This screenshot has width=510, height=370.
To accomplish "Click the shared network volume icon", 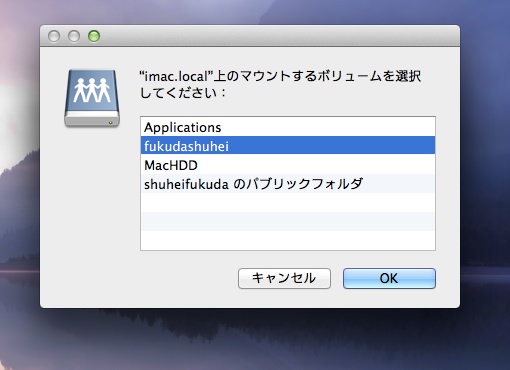I will [92, 98].
